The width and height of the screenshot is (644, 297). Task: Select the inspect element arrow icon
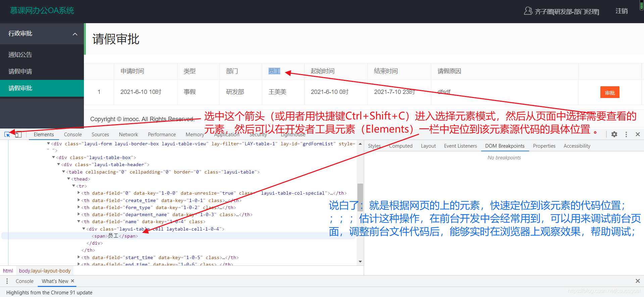pyautogui.click(x=7, y=135)
